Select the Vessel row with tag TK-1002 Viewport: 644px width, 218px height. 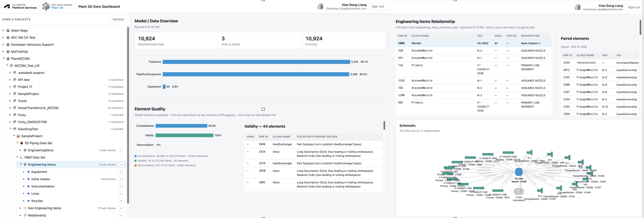[473, 43]
